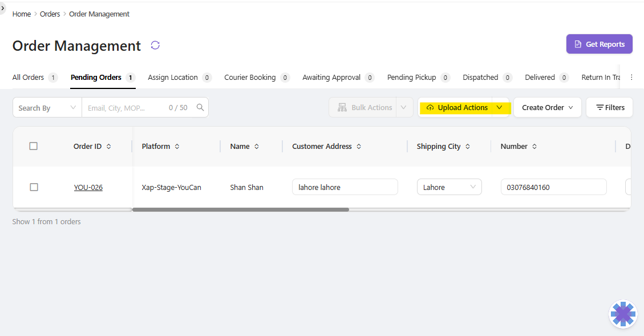Expand sidebar with top-left chevron
The width and height of the screenshot is (644, 336).
pos(3,8)
